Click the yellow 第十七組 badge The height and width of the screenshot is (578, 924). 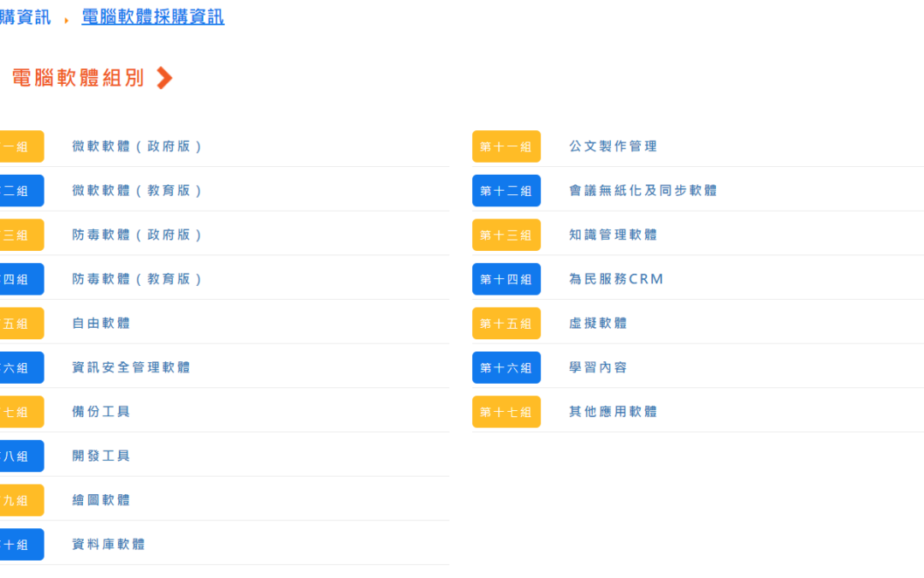point(506,412)
